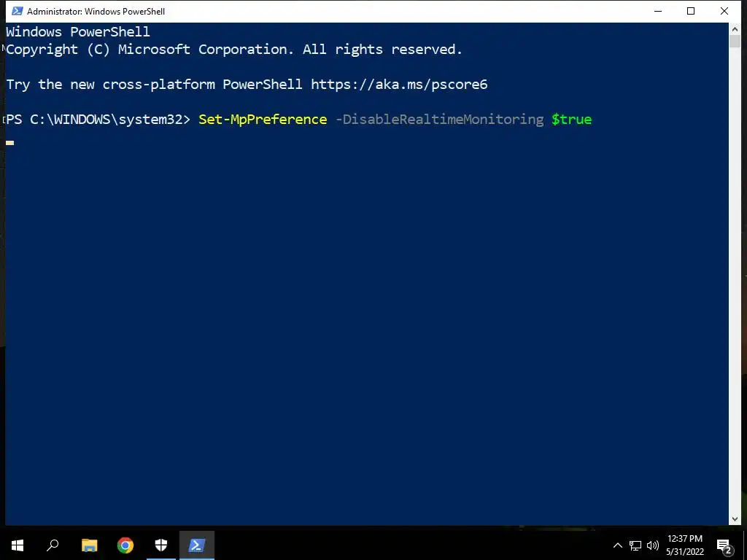
Task: Click the Copyright (C) Microsoft Corporation line
Action: point(234,50)
